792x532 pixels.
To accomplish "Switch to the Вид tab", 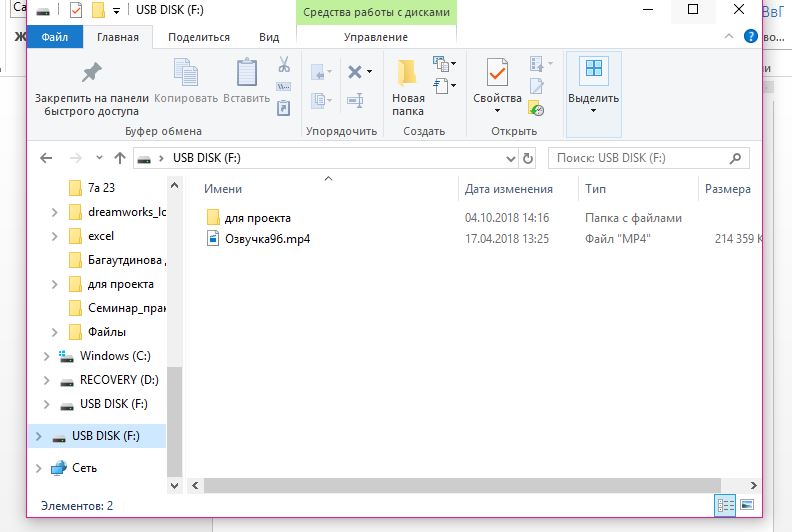I will tap(269, 37).
